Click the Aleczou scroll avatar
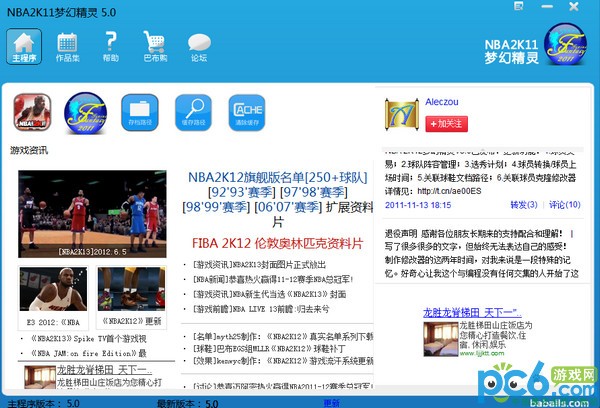This screenshot has height=408, width=600. [401, 114]
